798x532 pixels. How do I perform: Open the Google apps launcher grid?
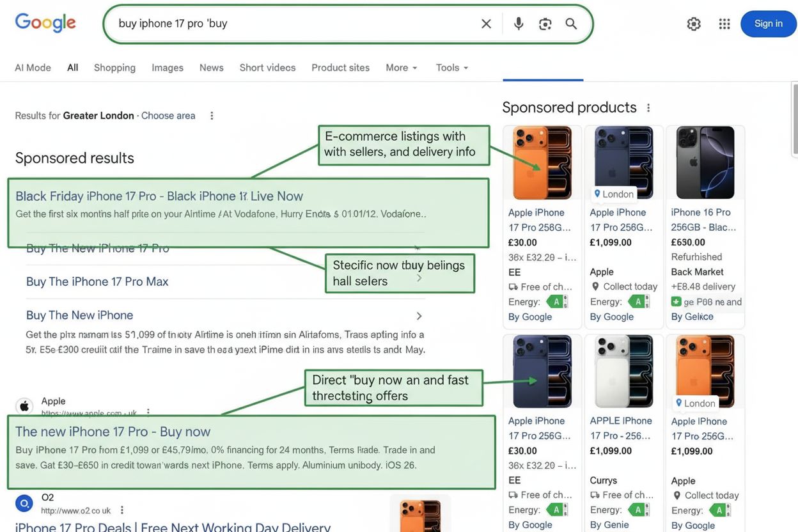(724, 23)
